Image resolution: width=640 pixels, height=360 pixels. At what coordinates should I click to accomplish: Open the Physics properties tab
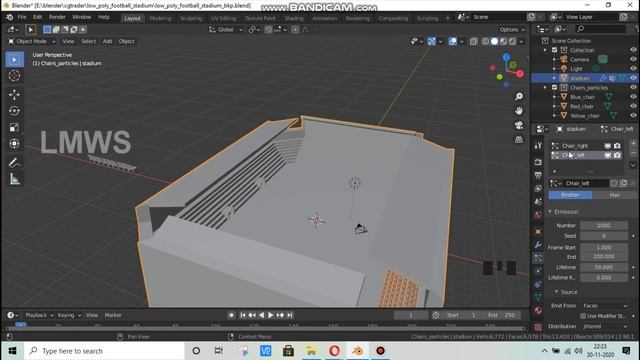tap(538, 271)
